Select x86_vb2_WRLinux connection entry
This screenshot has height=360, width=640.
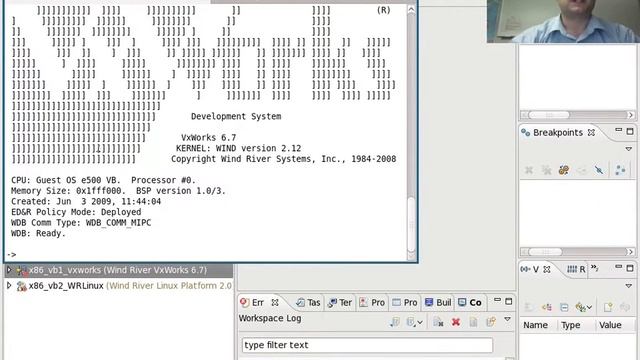pos(124,286)
